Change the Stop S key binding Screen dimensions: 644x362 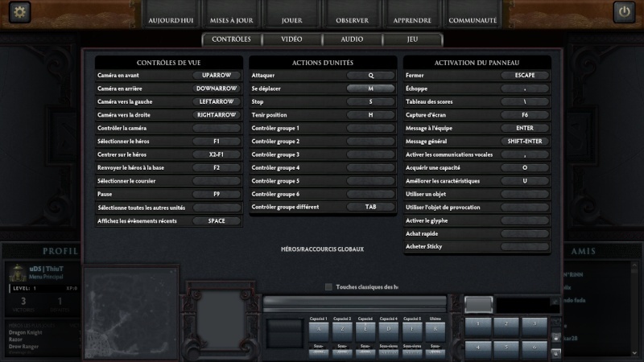pos(370,102)
